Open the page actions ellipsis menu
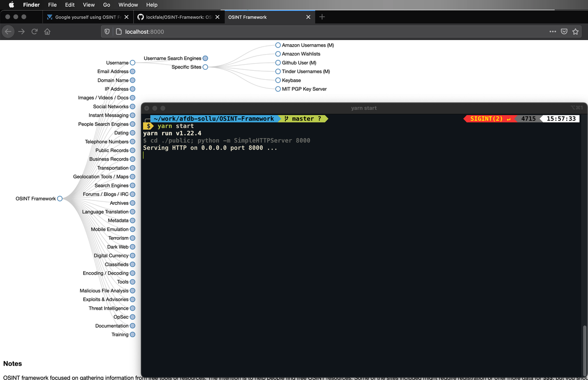 coord(552,32)
